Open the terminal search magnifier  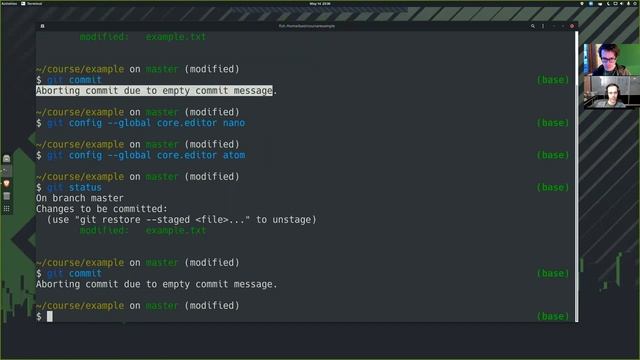(x=533, y=26)
